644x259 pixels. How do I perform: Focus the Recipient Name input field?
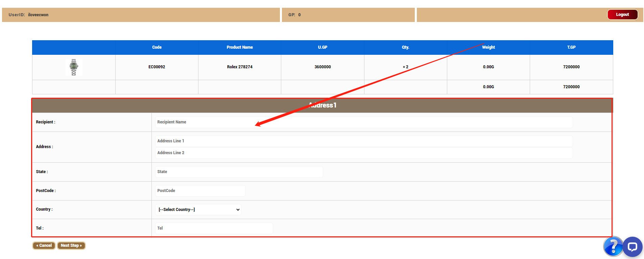pos(363,122)
